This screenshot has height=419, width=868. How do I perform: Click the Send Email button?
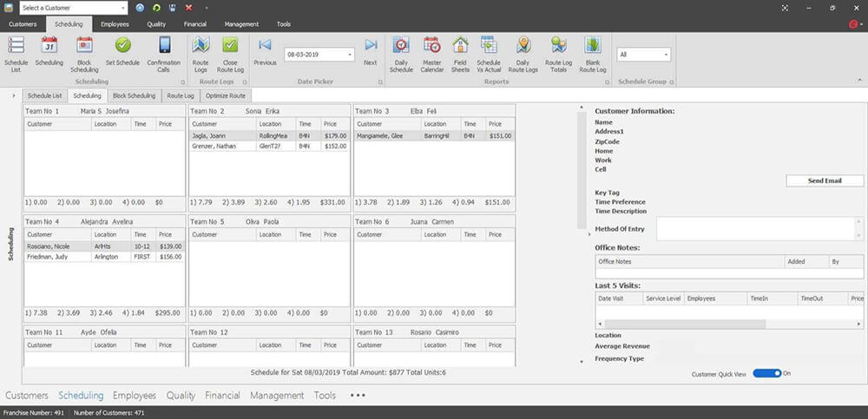825,180
